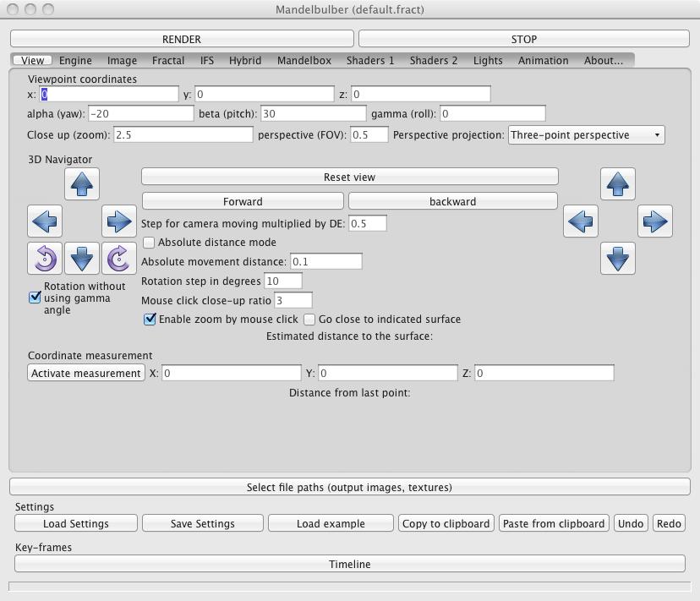Click the up arrow right of Reset view
Viewport: 700px width, 601px height.
pos(618,183)
